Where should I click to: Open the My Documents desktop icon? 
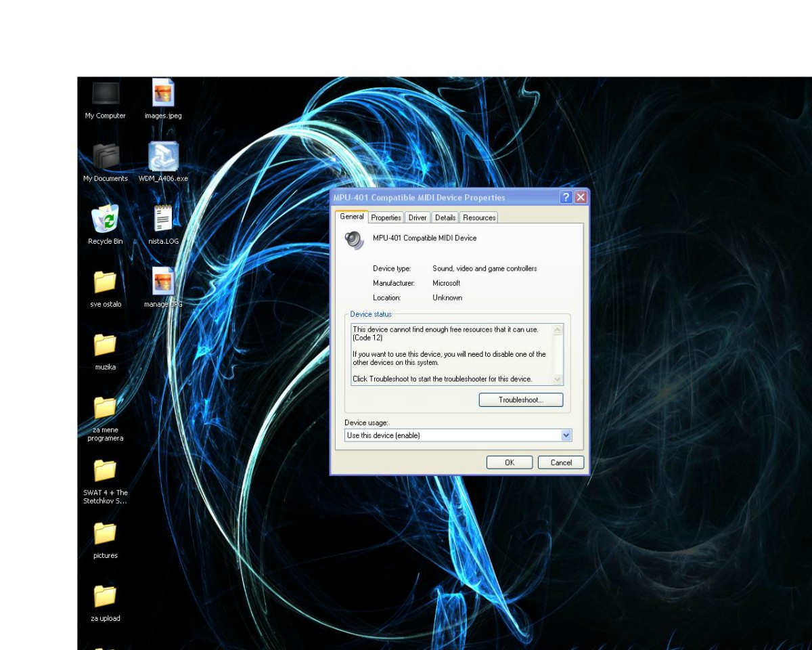[106, 158]
